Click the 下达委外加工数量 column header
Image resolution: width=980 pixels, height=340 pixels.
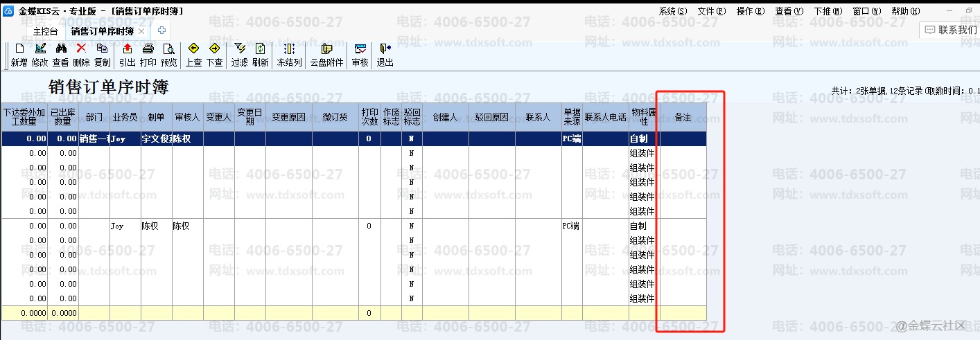coord(24,118)
